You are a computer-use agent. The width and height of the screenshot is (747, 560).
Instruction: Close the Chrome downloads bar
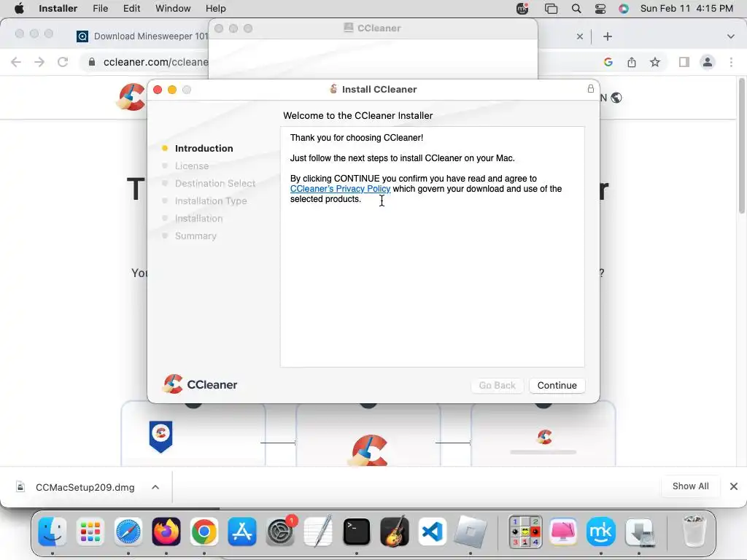[734, 486]
